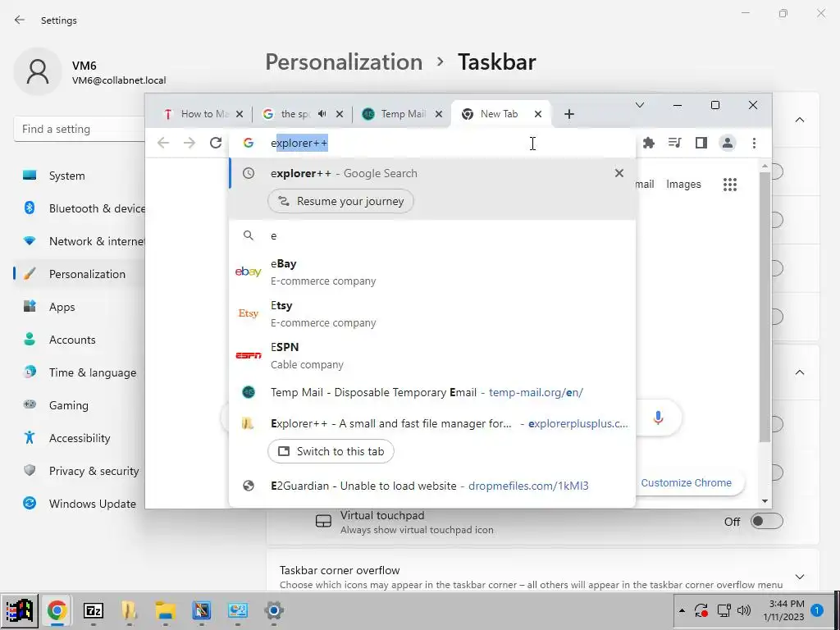This screenshot has width=840, height=630.
Task: Open Chrome profile avatar menu
Action: (728, 143)
